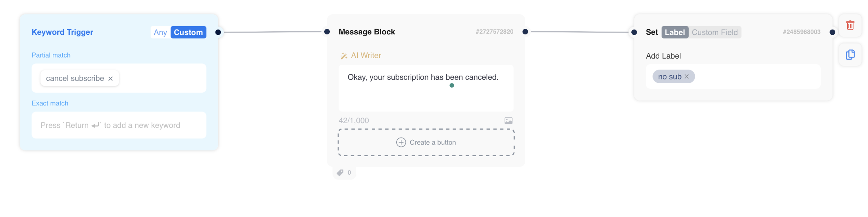Viewport: 868px width, 217px height.
Task: Click the Message Block output connector dot
Action: point(525,32)
